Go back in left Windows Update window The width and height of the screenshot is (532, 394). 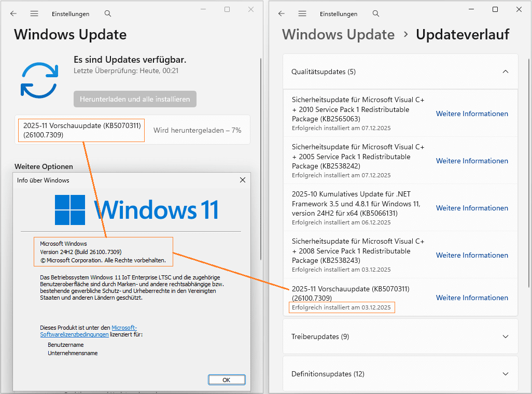coord(13,13)
